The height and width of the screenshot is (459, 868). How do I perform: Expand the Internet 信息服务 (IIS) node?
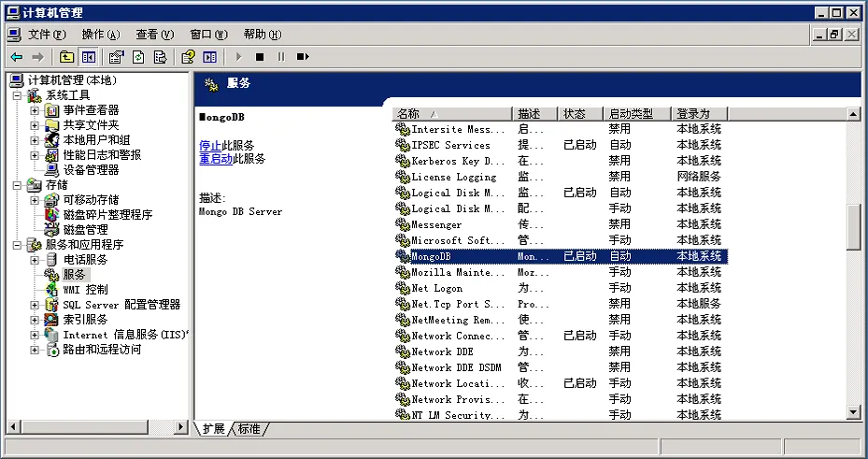35,335
